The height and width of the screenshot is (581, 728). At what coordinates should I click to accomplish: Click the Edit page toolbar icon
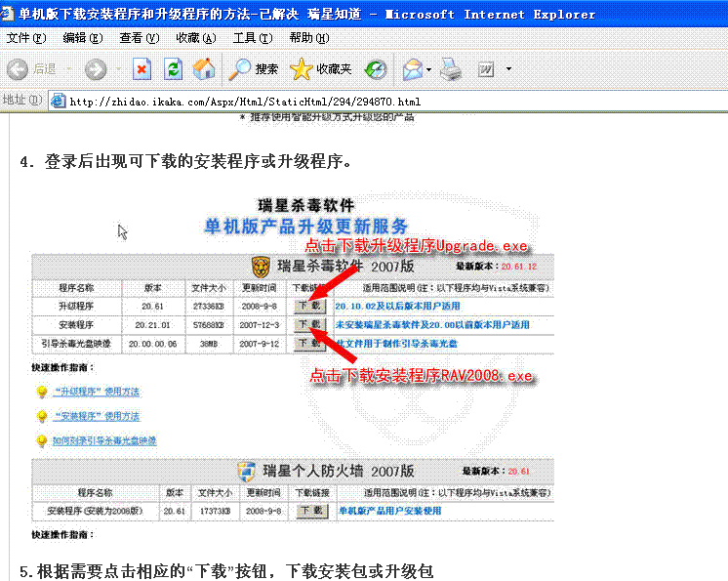point(486,69)
